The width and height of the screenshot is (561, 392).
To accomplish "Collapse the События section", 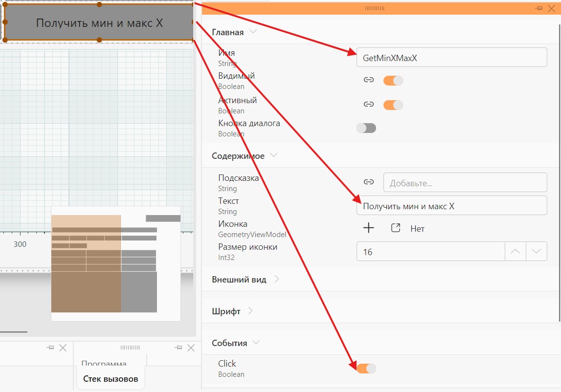I will click(x=256, y=342).
